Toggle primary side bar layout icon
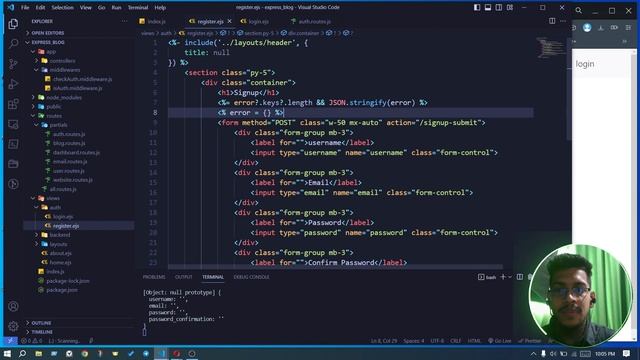 click(x=477, y=7)
